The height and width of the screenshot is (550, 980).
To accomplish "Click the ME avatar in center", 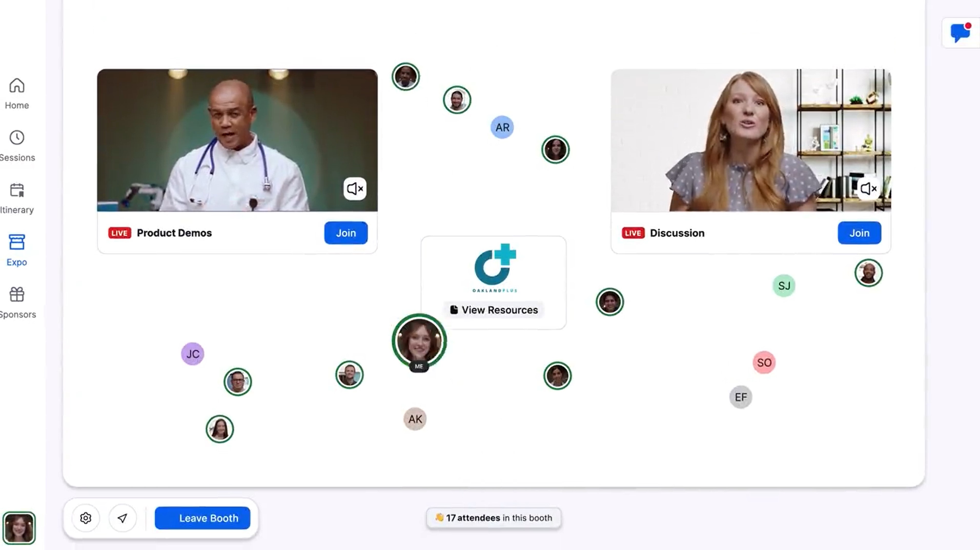I will [418, 340].
